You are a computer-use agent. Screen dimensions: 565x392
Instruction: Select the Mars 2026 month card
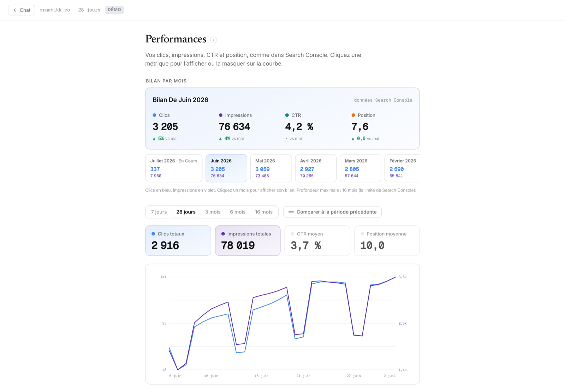tap(361, 168)
